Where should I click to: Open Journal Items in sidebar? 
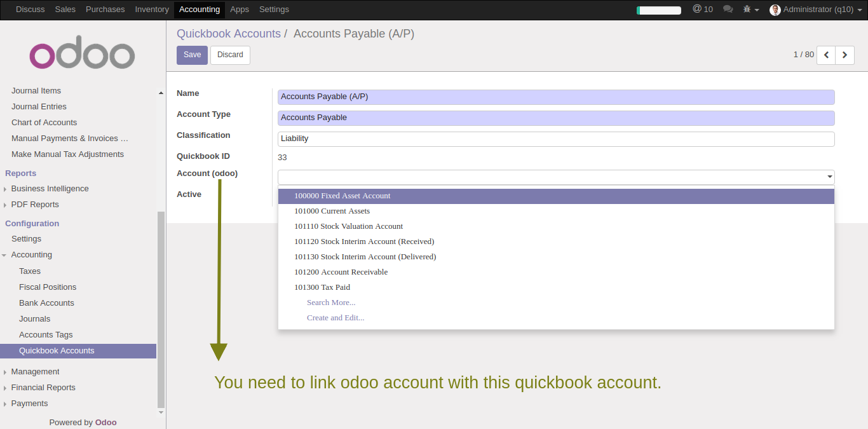36,91
